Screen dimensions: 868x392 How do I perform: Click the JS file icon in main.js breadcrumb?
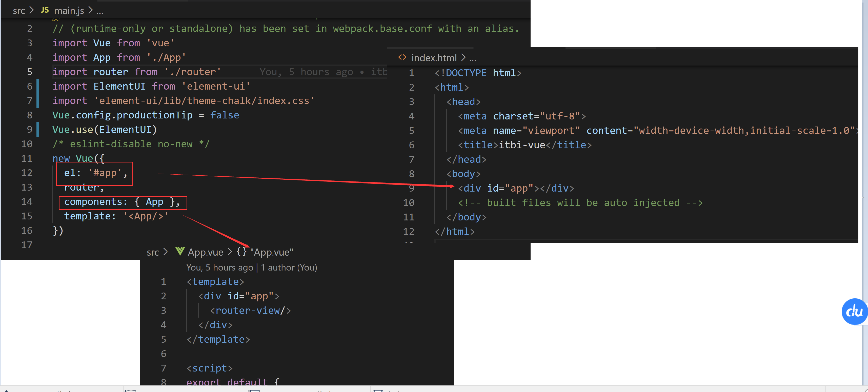[x=45, y=10]
